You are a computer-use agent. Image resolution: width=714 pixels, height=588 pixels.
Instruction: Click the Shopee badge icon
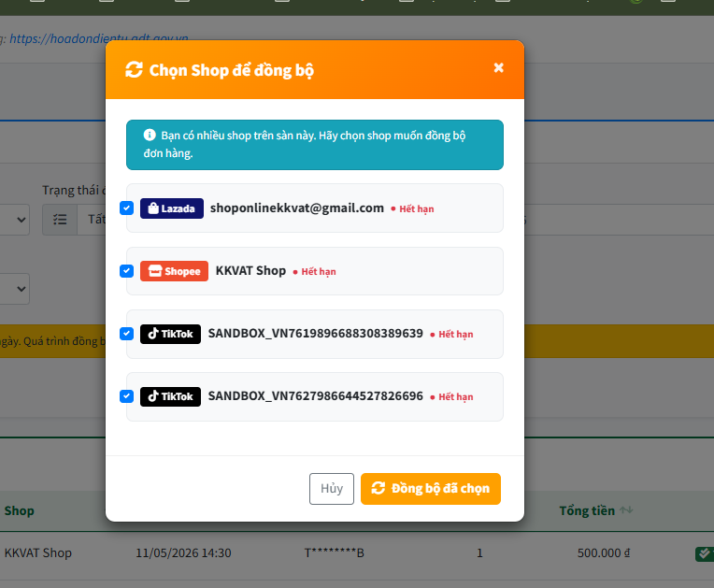tap(174, 271)
